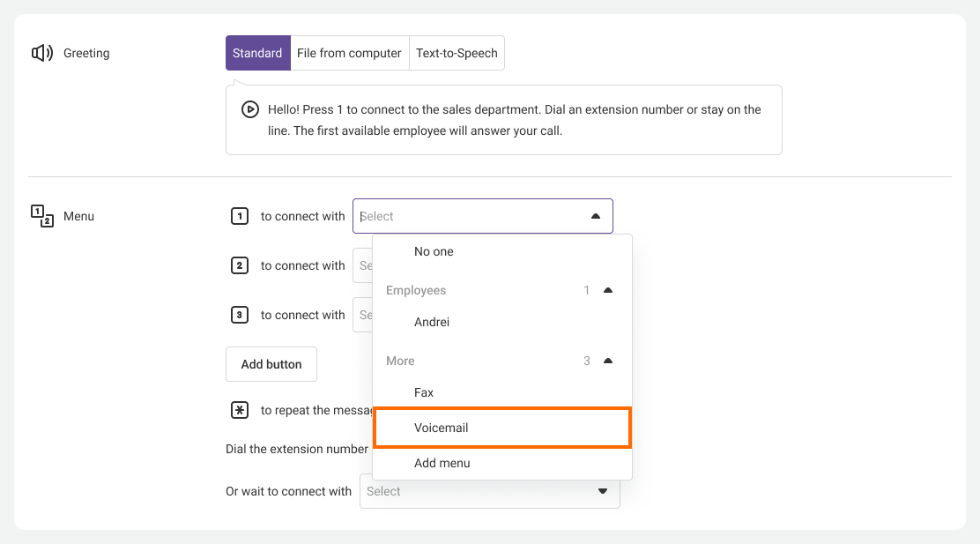Click the speaker icon beside Greeting
980x544 pixels.
click(42, 53)
